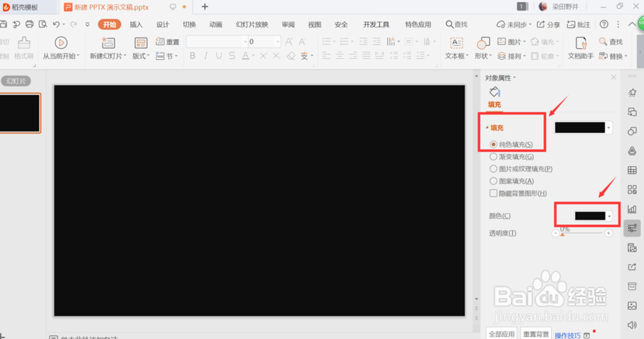Image resolution: width=644 pixels, height=339 pixels.
Task: Click the Reset (重置) button
Action: [x=167, y=41]
